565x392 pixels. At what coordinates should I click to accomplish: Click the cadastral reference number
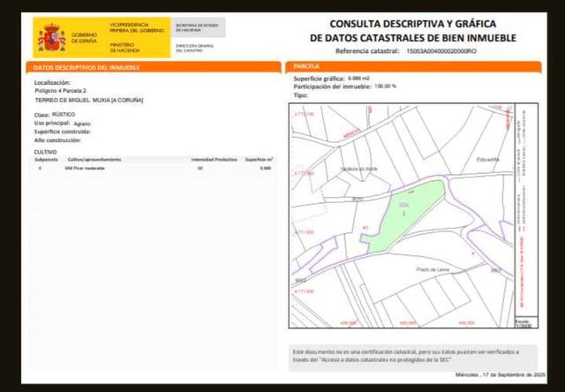point(441,52)
